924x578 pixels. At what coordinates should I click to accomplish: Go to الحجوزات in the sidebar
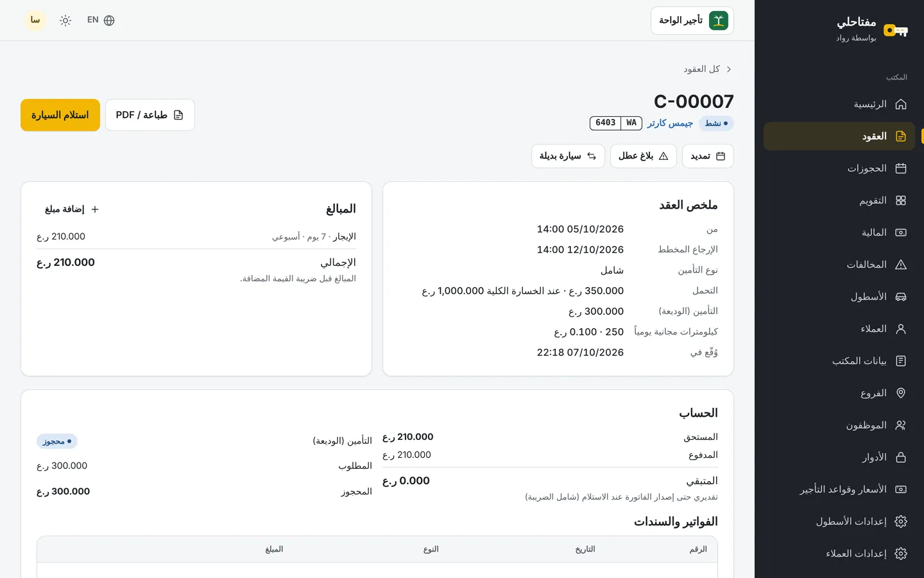point(839,168)
